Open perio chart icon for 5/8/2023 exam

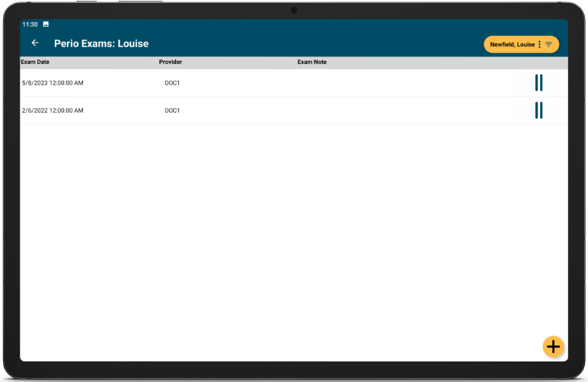[538, 83]
